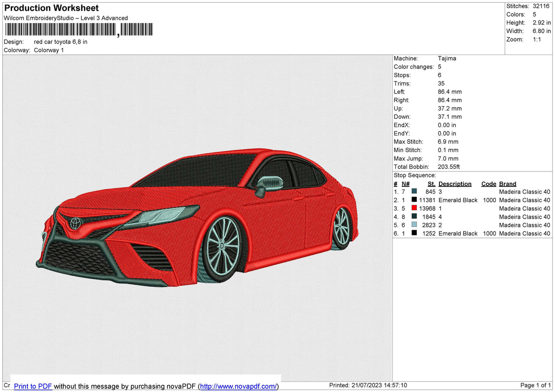Click the 'Production Worksheet' title
This screenshot has width=555, height=392.
point(51,8)
